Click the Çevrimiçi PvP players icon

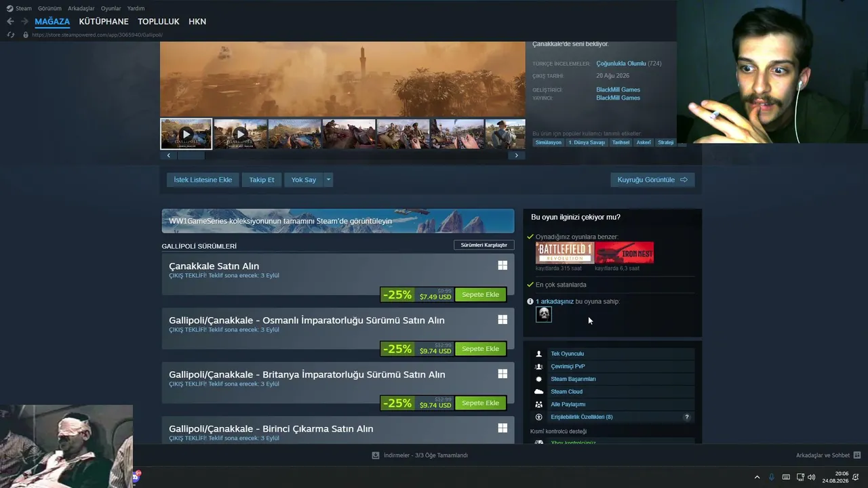[539, 367]
